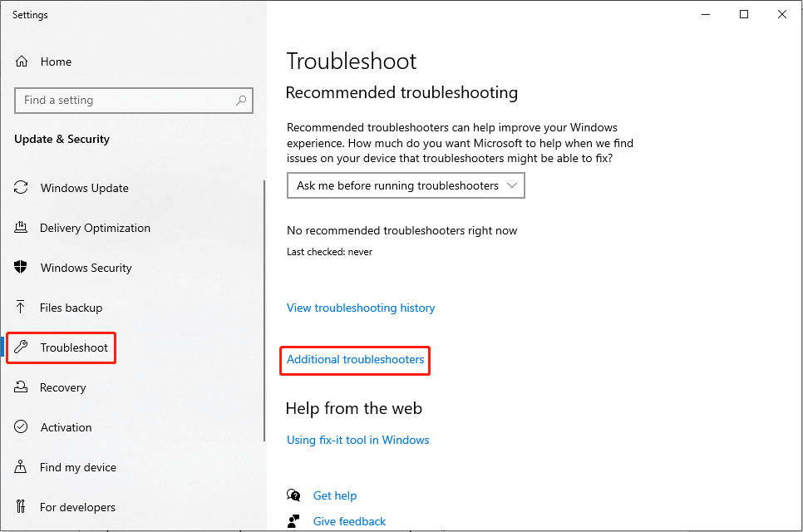Open Activation settings
Image resolution: width=803 pixels, height=532 pixels.
tap(66, 427)
